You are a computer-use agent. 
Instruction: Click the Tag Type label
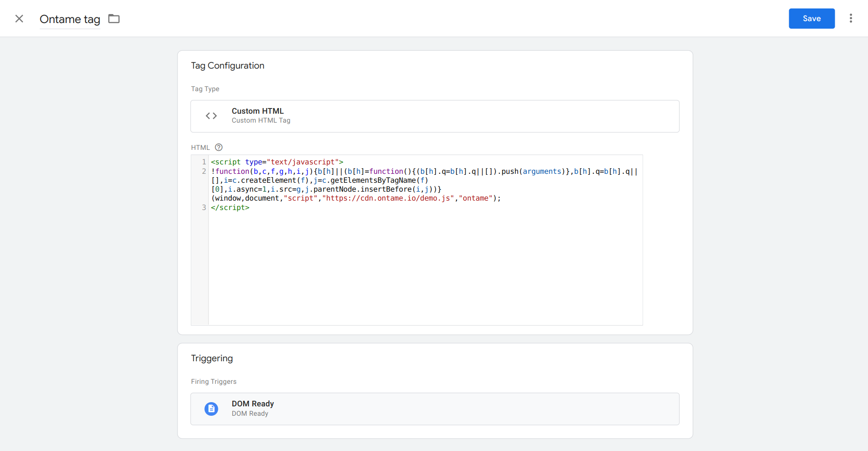point(205,89)
